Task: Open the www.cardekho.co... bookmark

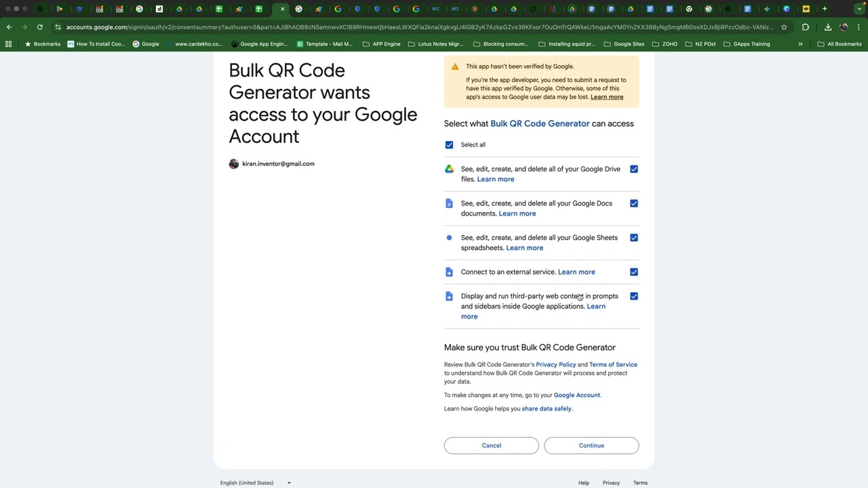Action: coord(194,44)
